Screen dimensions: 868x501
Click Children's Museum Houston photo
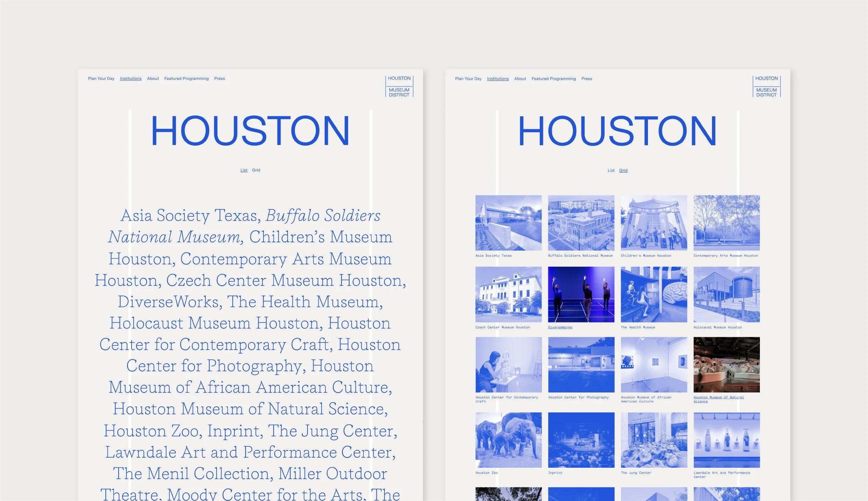tap(654, 223)
